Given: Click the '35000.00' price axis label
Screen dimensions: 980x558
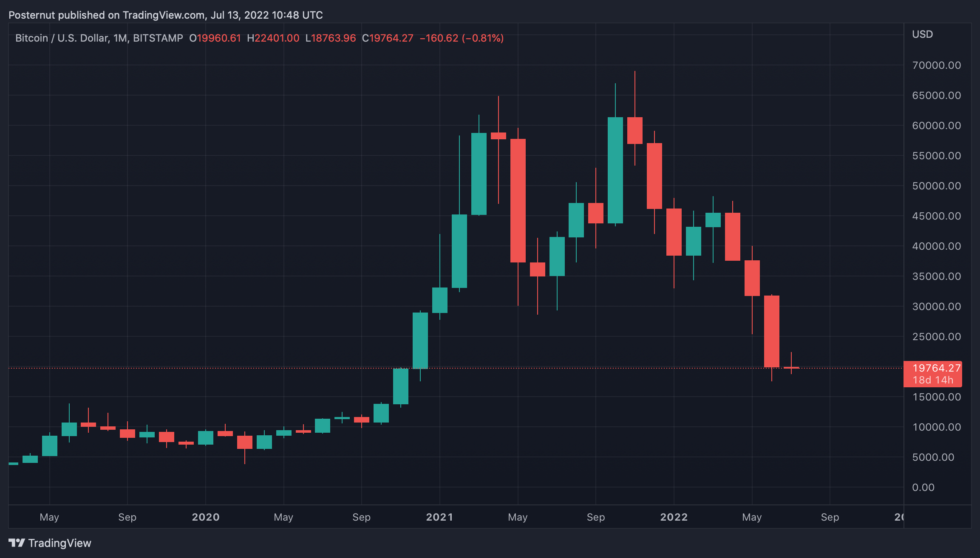Looking at the screenshot, I should [937, 276].
